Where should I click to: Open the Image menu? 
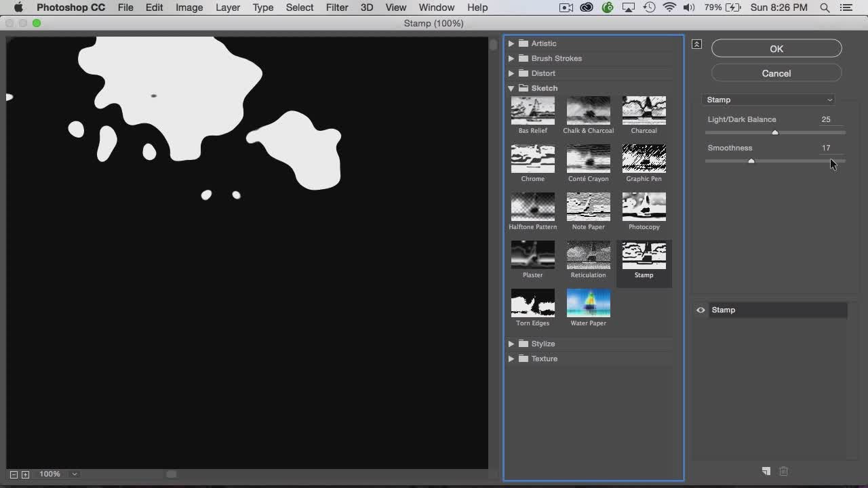click(189, 7)
